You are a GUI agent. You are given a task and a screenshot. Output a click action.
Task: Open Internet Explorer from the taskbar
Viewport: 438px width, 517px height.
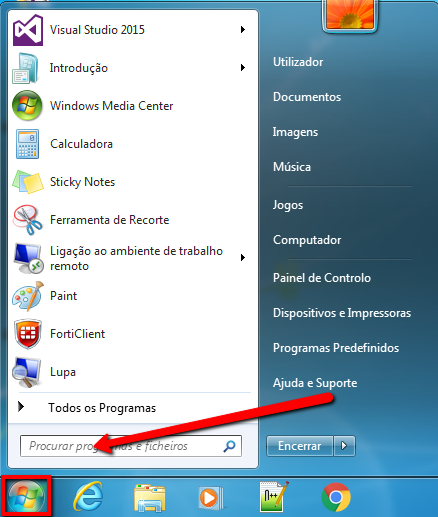[88, 497]
